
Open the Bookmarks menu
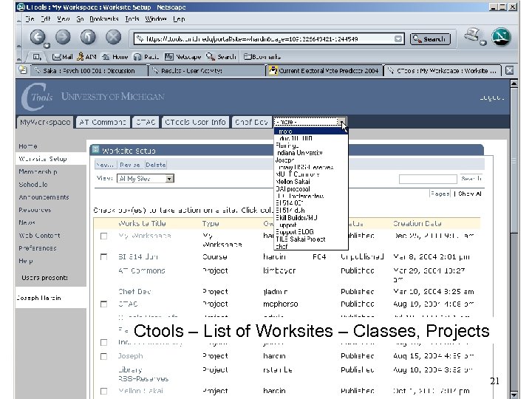[x=104, y=19]
